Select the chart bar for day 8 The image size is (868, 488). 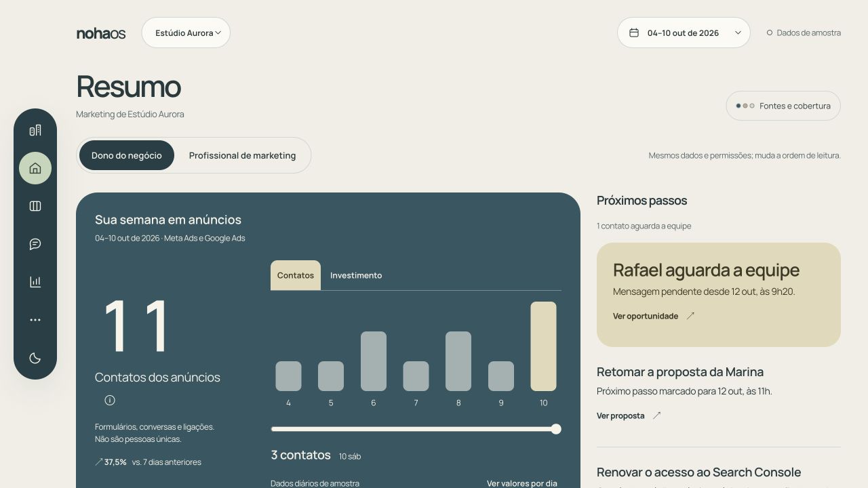point(458,361)
